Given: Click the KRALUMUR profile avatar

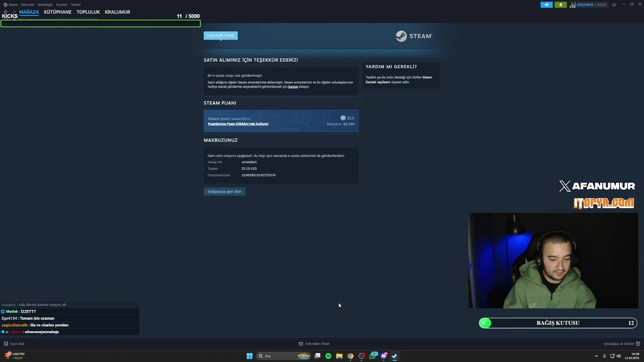Looking at the screenshot, I should (x=573, y=5).
